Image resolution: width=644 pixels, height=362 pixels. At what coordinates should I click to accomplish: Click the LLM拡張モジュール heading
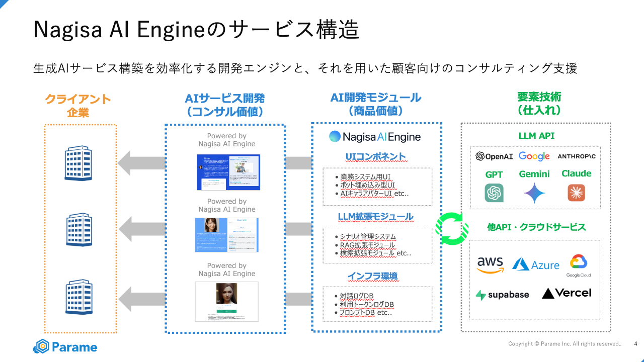(375, 217)
